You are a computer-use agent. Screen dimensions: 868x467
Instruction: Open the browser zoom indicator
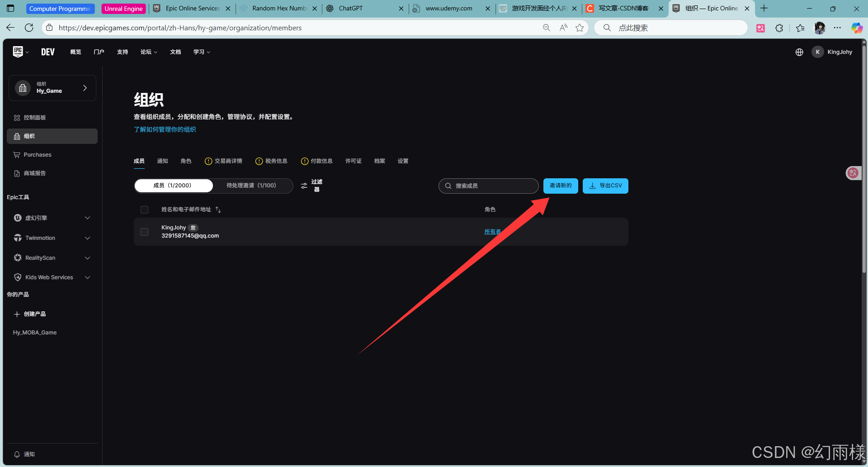(547, 28)
